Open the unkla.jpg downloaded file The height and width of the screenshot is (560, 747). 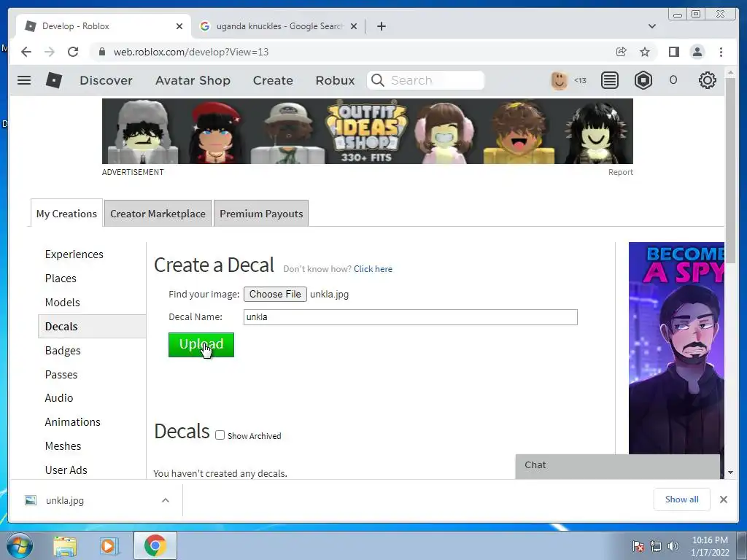[x=64, y=500]
